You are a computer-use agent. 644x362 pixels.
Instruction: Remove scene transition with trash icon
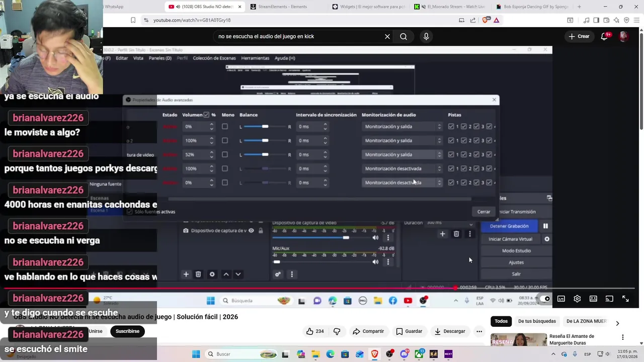point(456,234)
